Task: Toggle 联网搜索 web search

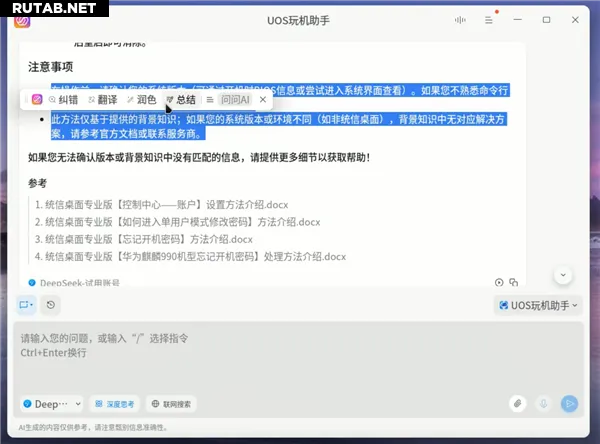Action: point(171,404)
